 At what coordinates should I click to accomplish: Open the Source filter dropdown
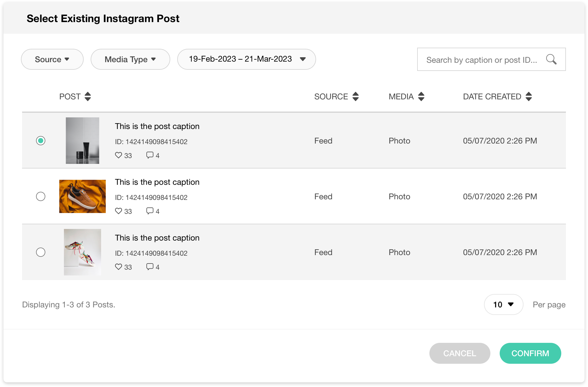point(52,59)
